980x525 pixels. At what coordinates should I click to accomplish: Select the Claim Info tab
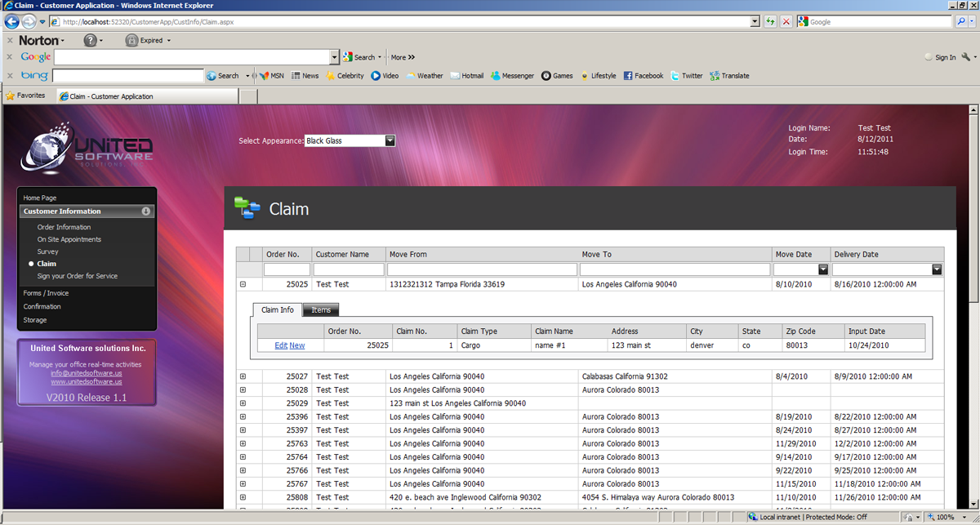click(277, 310)
